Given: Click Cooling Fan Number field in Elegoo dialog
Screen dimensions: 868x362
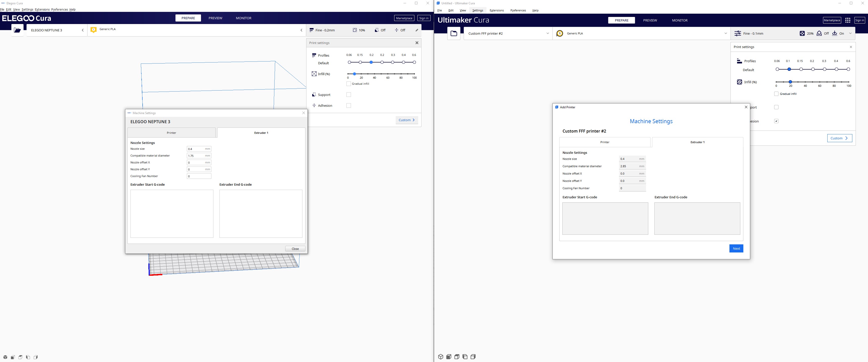Looking at the screenshot, I should [x=199, y=176].
